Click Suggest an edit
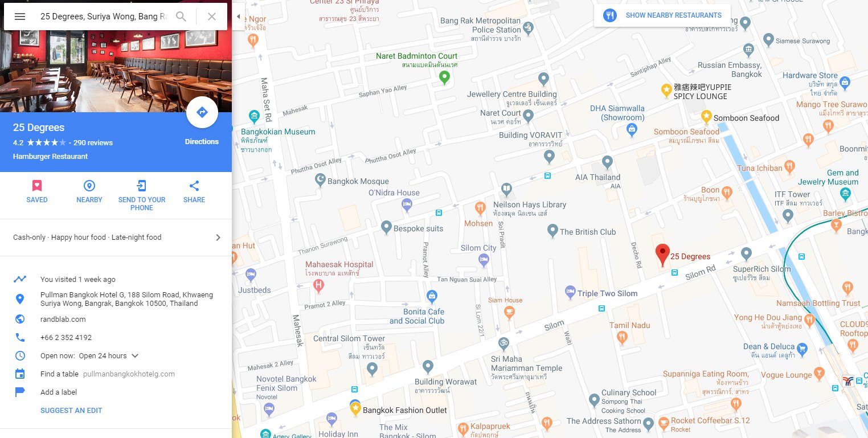Viewport: 868px width, 438px height. (x=71, y=411)
